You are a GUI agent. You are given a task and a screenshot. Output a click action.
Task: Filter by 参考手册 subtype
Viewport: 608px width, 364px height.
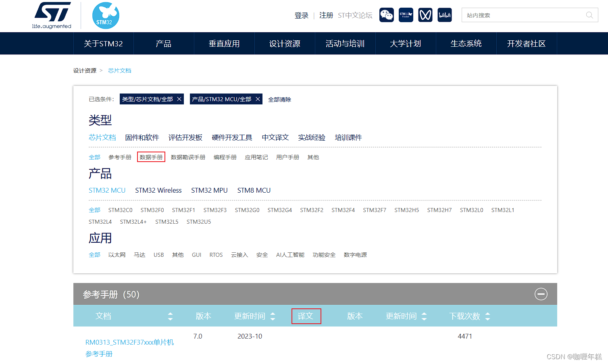[x=120, y=157]
